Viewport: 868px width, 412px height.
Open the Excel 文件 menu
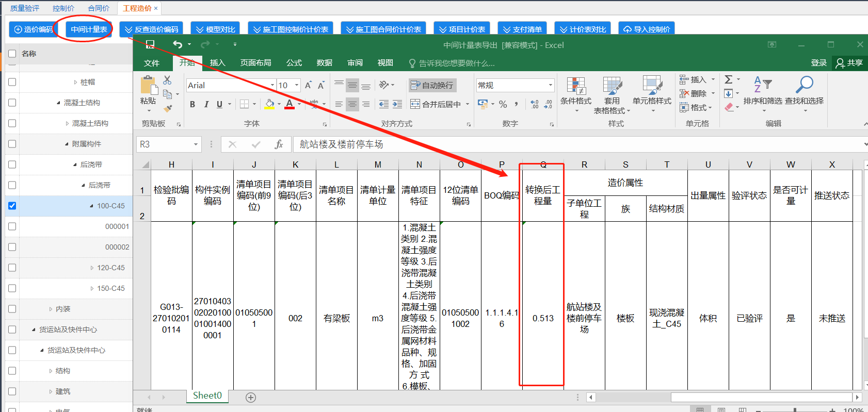click(x=152, y=63)
